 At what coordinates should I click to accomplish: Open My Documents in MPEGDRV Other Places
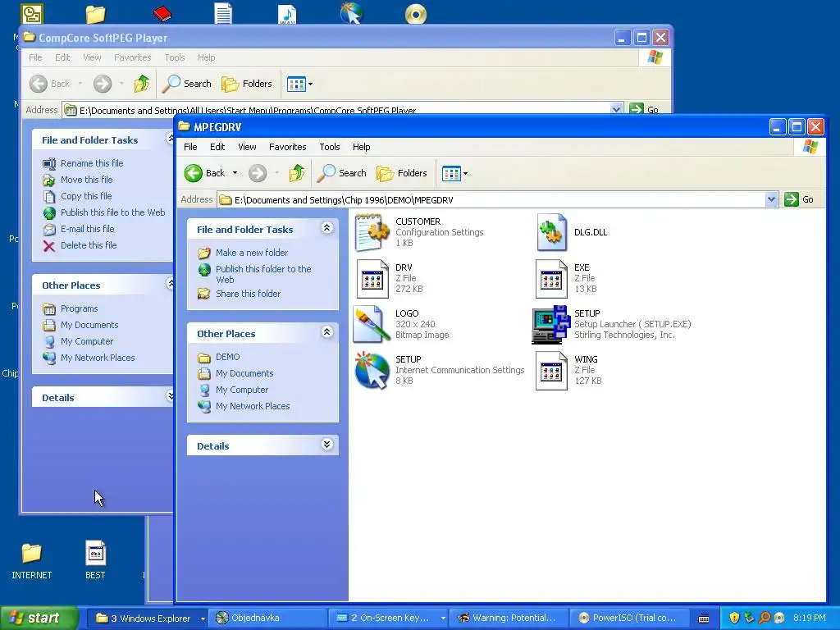click(244, 373)
